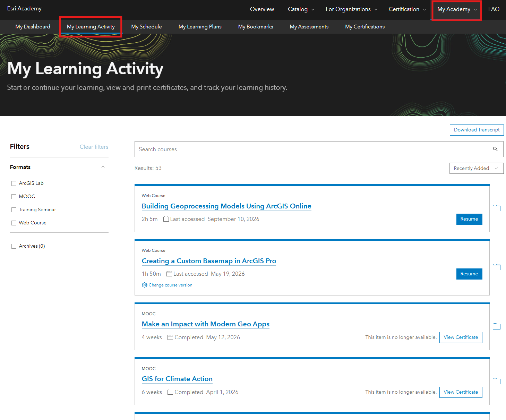Open the For Organizations dropdown
The height and width of the screenshot is (420, 506).
click(352, 9)
